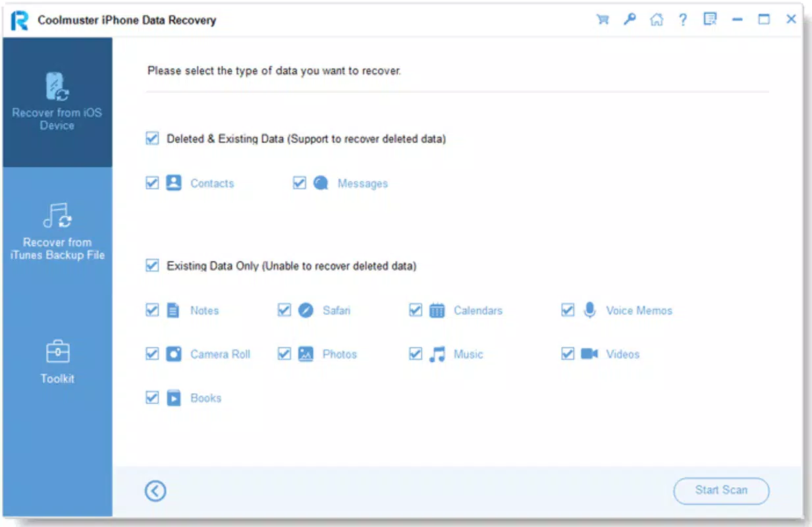Click the Coolmuster R logo icon
The image size is (812, 527).
point(20,20)
